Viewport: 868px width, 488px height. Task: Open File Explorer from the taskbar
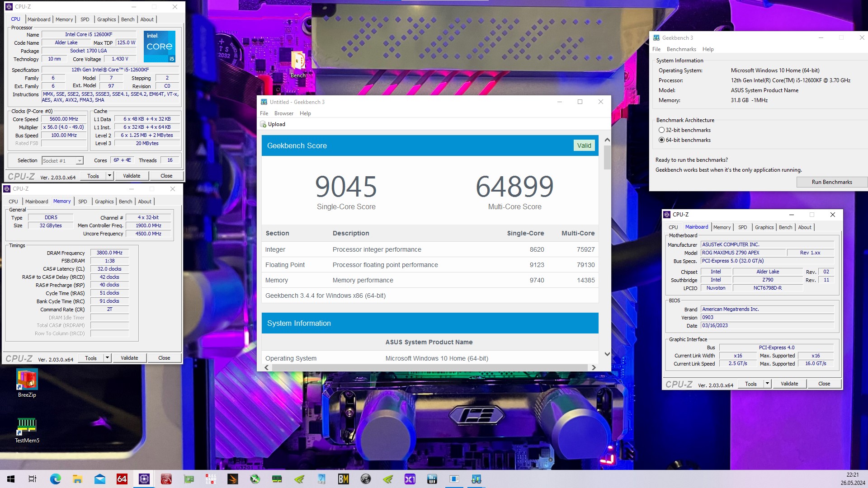(77, 479)
